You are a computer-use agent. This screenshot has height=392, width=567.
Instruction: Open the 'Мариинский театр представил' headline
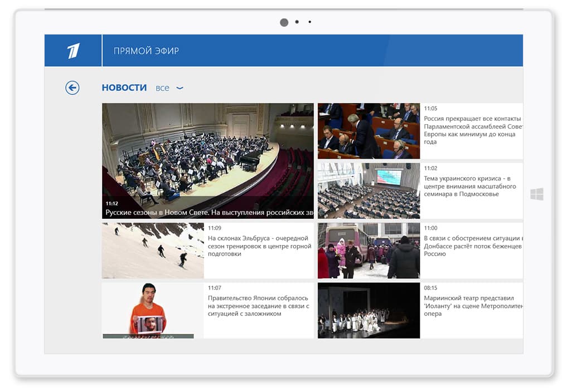(x=473, y=306)
